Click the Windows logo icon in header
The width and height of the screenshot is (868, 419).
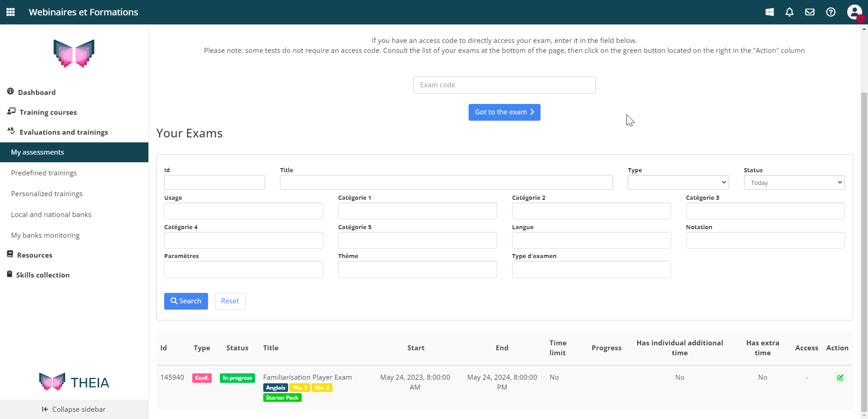tap(769, 12)
